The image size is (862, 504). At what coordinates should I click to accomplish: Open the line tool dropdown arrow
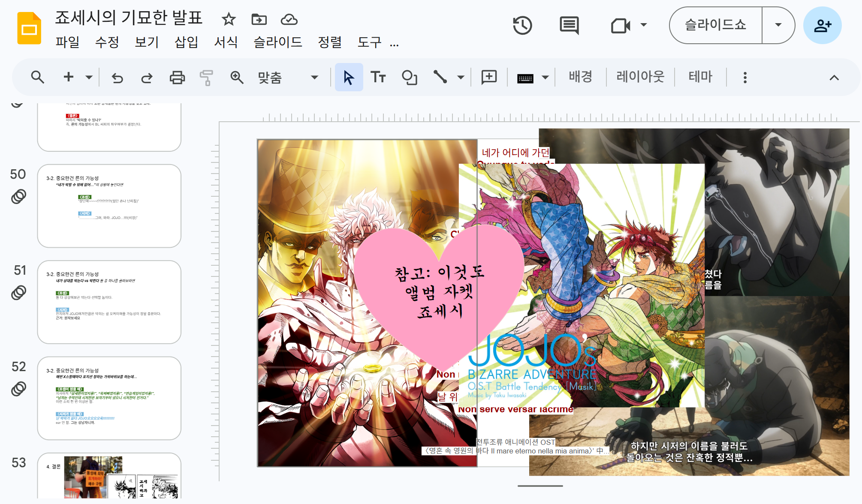pyautogui.click(x=461, y=78)
